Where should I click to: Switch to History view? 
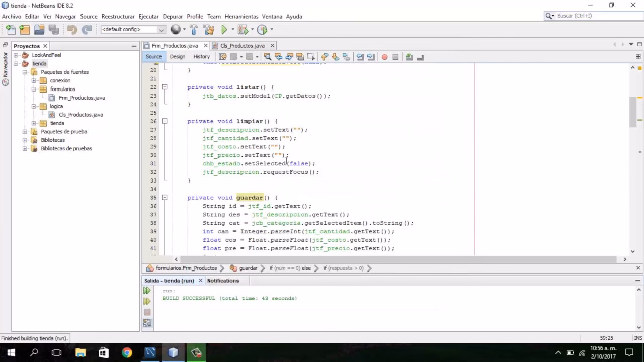(201, 57)
